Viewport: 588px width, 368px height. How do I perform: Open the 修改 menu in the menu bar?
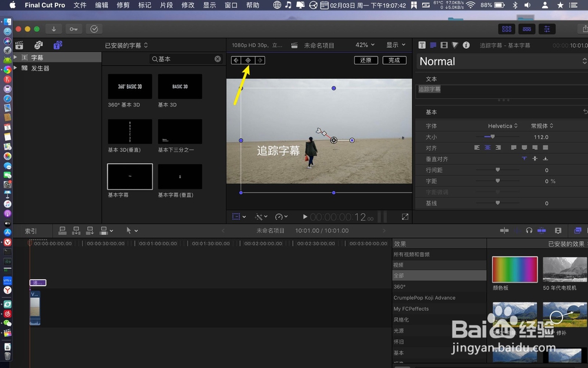(188, 5)
